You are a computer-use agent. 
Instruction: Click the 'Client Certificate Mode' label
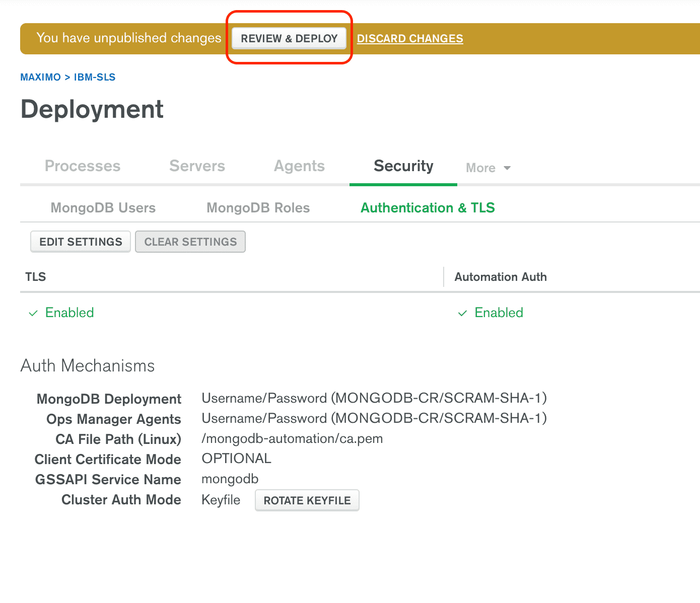(x=108, y=460)
